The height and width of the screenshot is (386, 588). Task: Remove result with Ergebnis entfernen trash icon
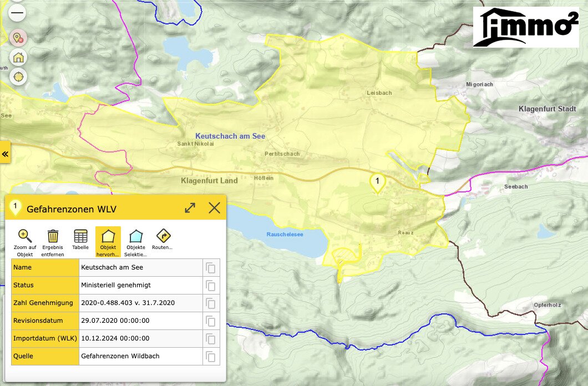53,241
